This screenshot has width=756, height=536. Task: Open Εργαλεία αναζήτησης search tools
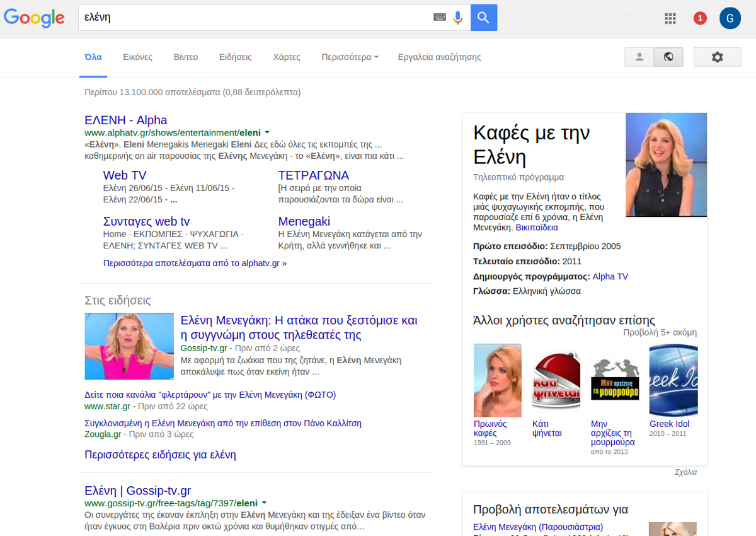tap(439, 57)
